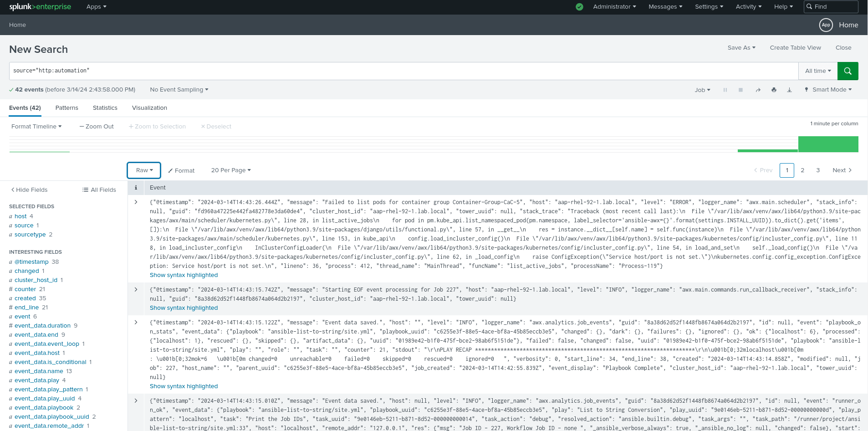
Task: Open the Smart Mode selector
Action: coord(828,90)
